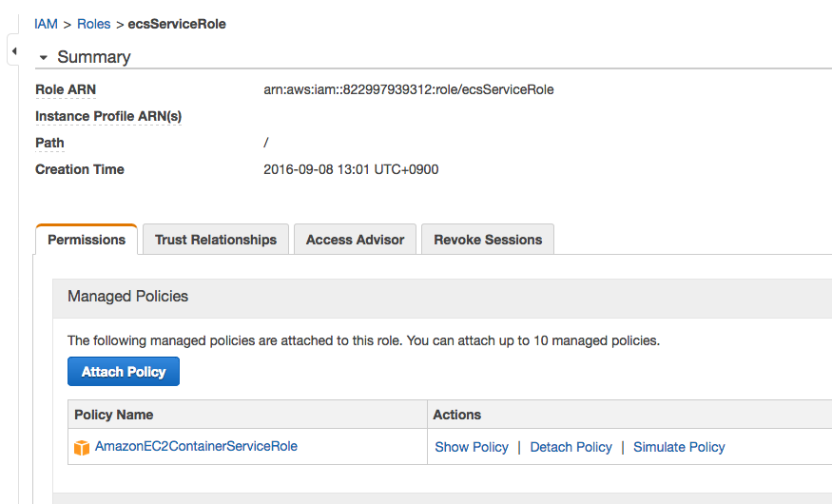Click the managed policies description sentence
832x504 pixels.
[x=363, y=340]
